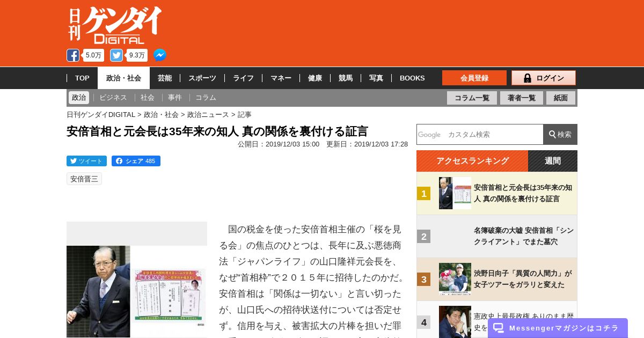Select the 政治・社会 nav tab
The image size is (644, 338).
coord(123,78)
